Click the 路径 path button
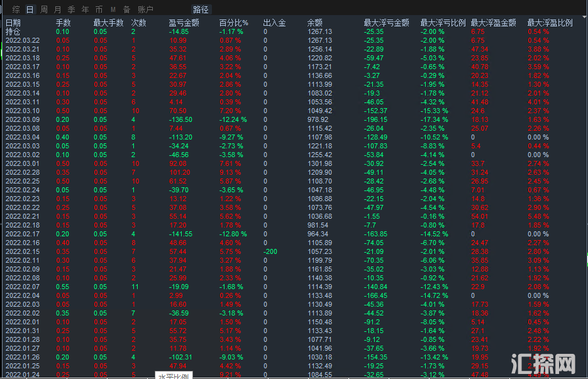588x379 pixels. click(x=201, y=9)
